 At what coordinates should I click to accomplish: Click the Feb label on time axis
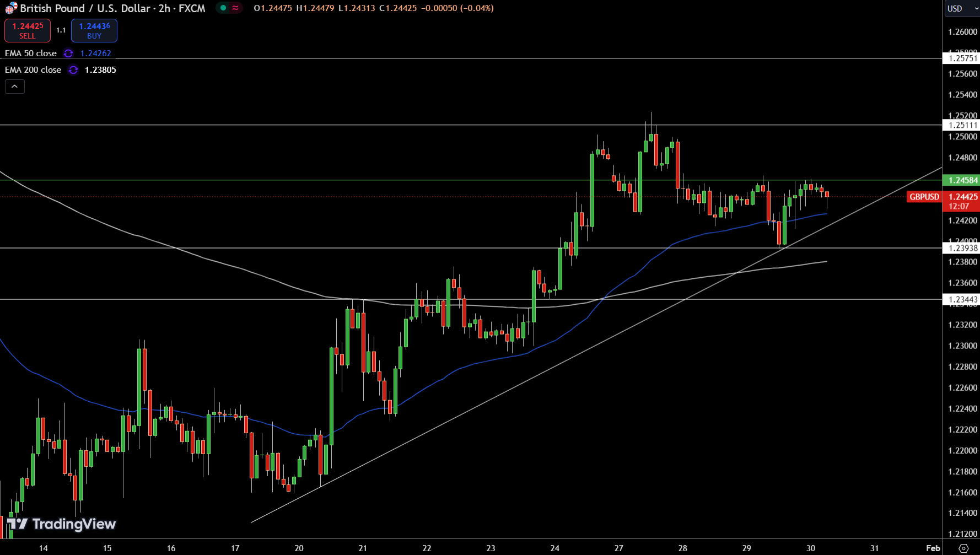(x=933, y=548)
